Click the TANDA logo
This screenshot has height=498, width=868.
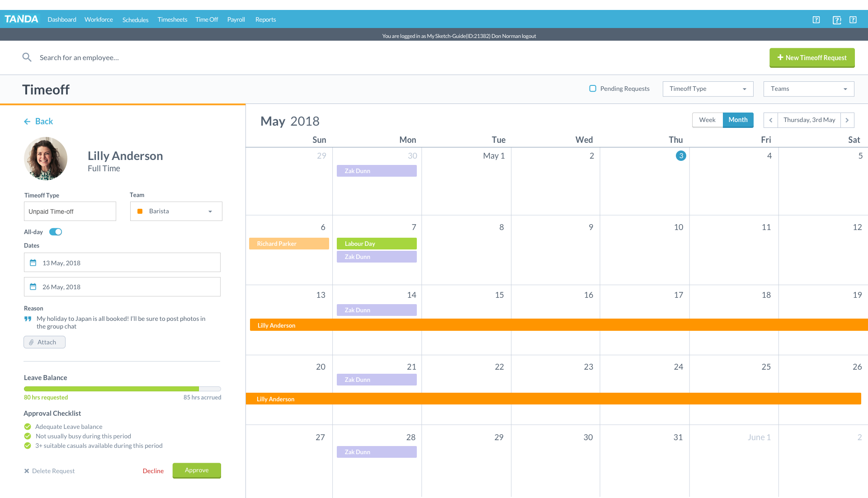pyautogui.click(x=21, y=19)
